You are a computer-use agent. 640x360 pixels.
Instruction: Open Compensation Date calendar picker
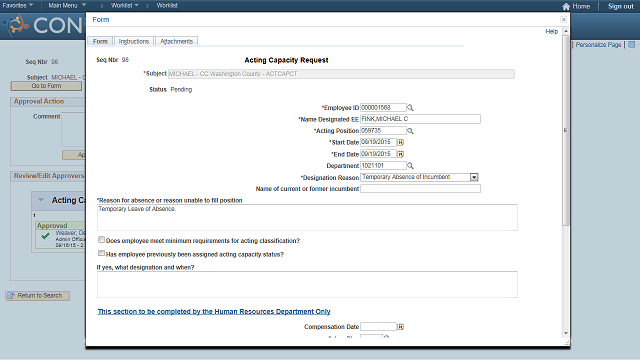400,327
